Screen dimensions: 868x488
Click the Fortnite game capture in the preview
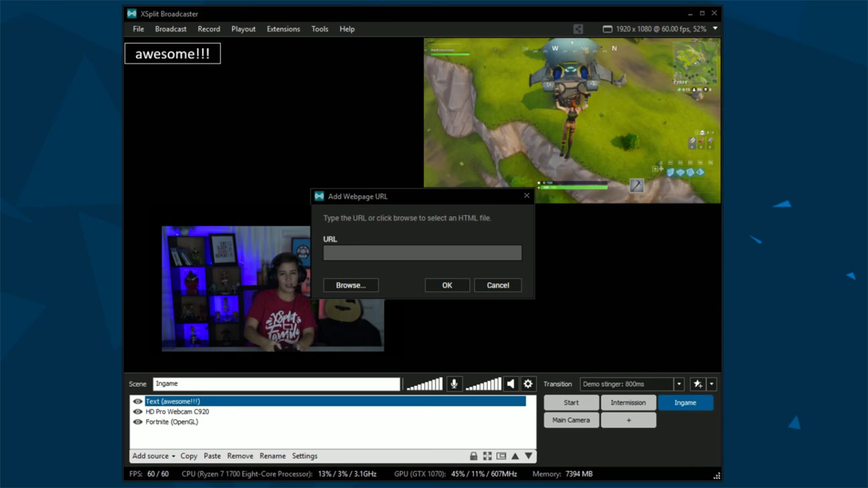pos(572,120)
